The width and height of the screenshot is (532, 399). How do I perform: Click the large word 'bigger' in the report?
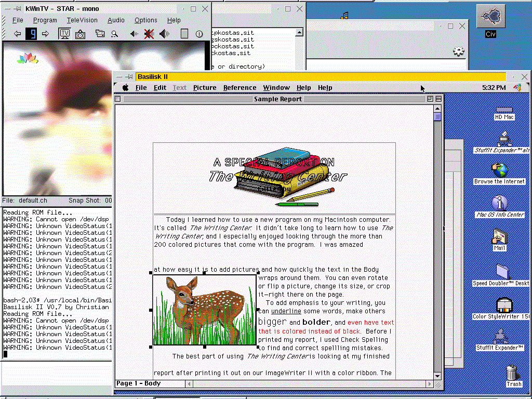(x=272, y=322)
